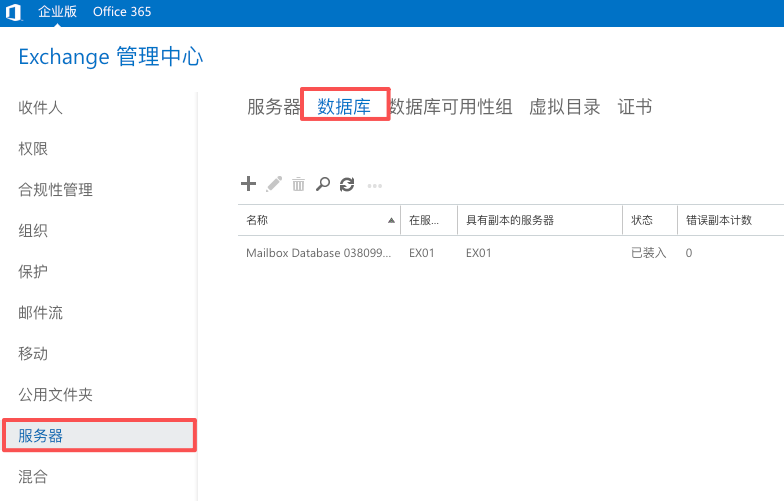Open 混合 in sidebar
Screen dimensions: 784x501
click(x=33, y=476)
